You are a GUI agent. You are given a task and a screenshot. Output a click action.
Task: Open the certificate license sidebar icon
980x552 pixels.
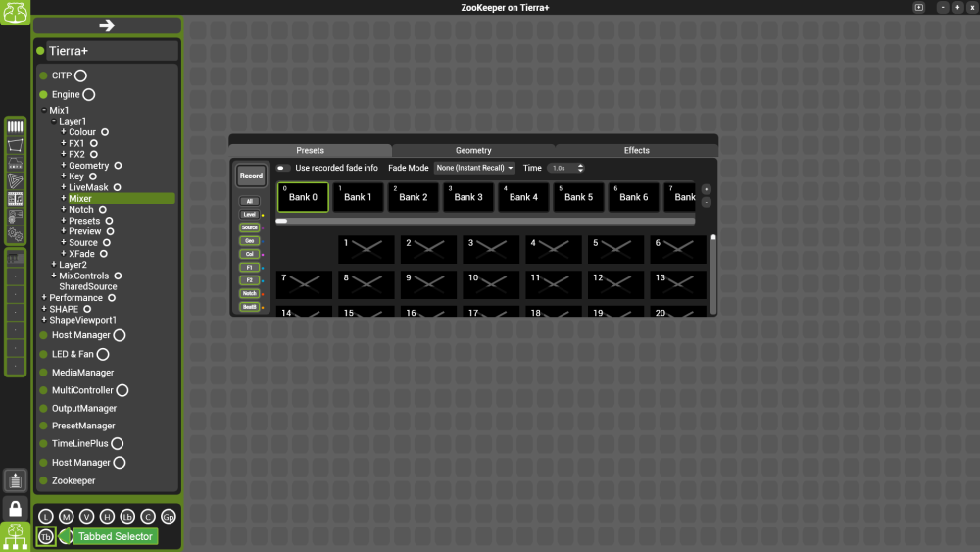(15, 217)
